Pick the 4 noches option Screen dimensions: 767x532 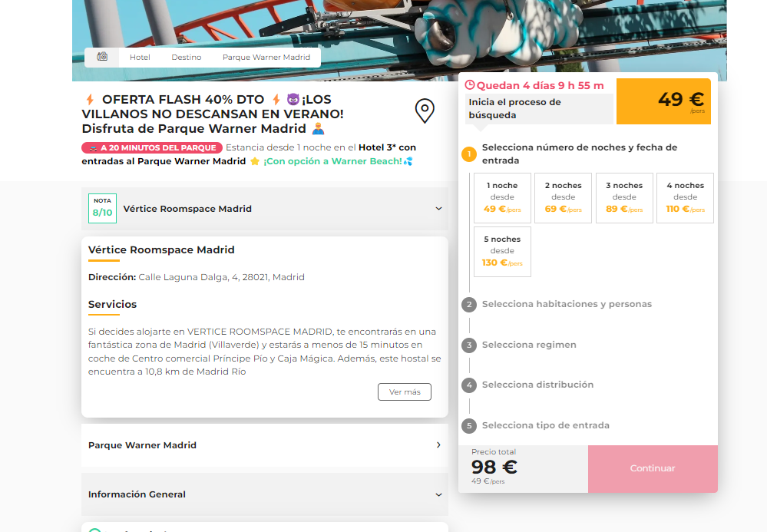[686, 198]
